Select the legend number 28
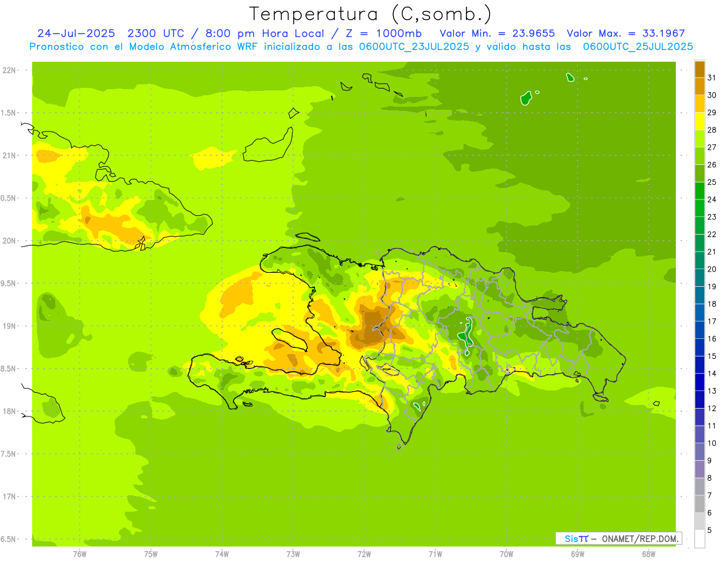 point(712,130)
